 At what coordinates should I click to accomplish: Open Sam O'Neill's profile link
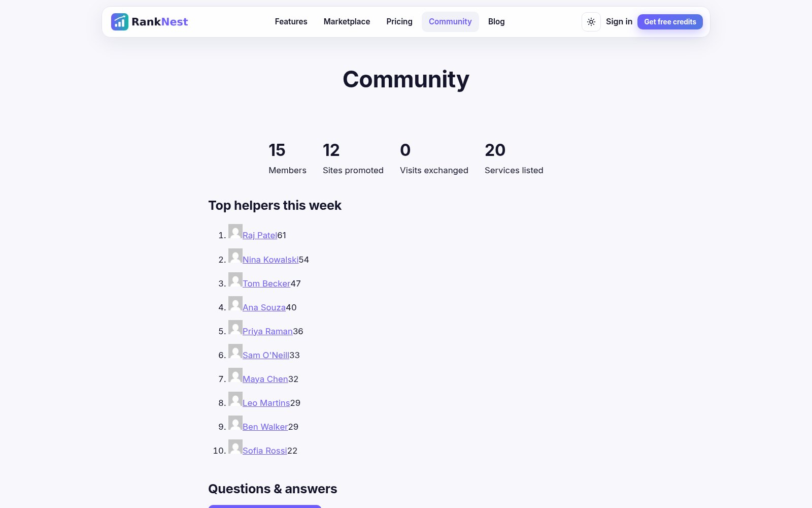click(x=266, y=355)
